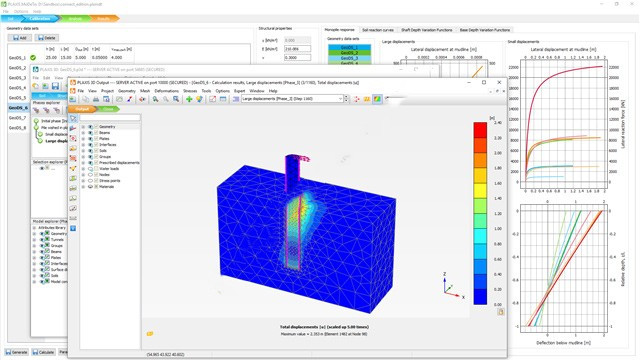
Task: Click the red-blue line tool icon in Output toolbar
Action: pyautogui.click(x=129, y=99)
